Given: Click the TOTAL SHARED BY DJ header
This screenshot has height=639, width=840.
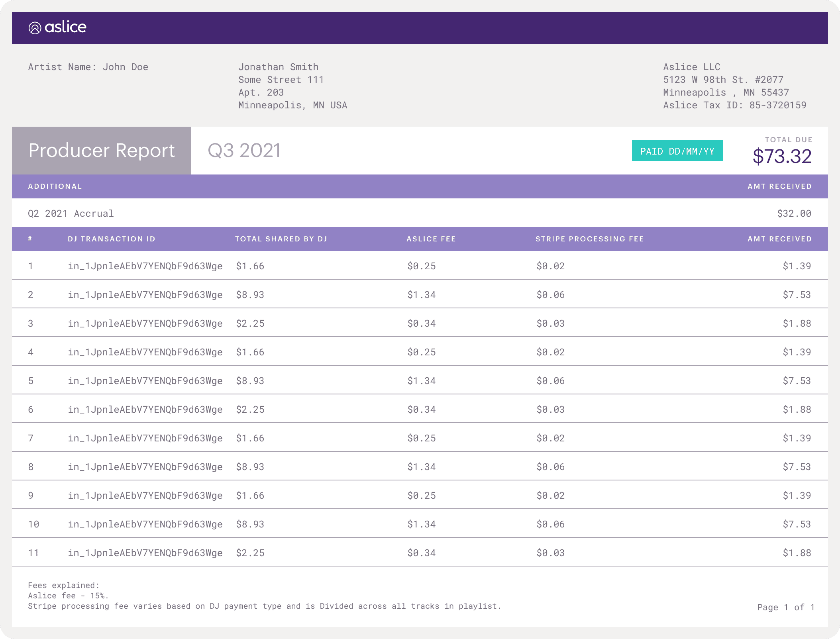Looking at the screenshot, I should [281, 239].
